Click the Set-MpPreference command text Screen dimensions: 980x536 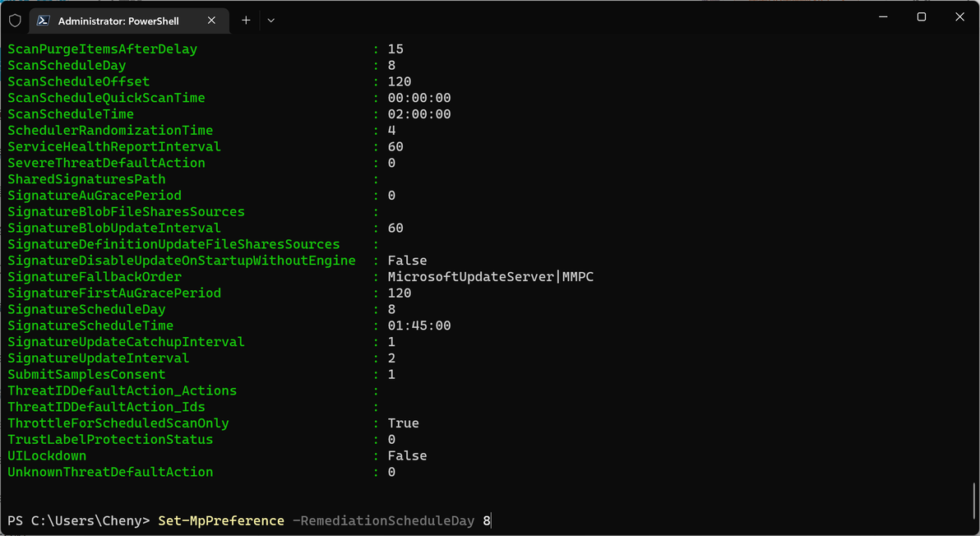(x=221, y=520)
